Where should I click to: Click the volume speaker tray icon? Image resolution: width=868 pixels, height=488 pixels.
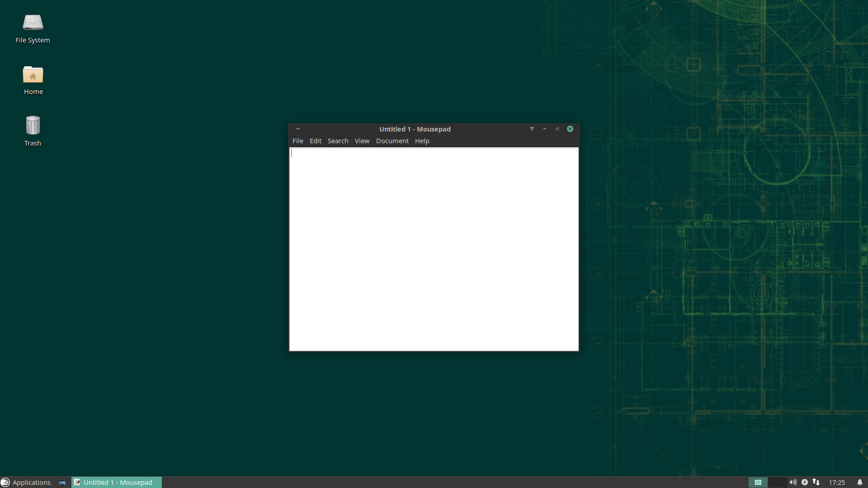pyautogui.click(x=793, y=482)
